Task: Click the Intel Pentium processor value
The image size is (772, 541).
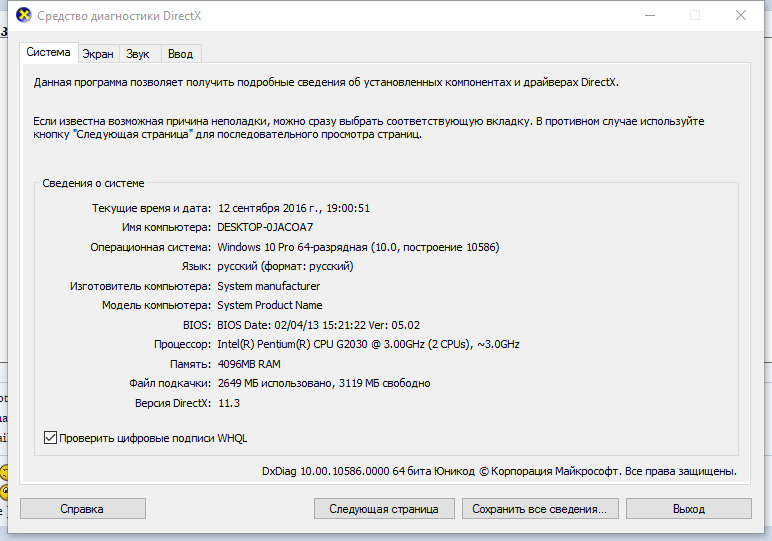Action: pyautogui.click(x=368, y=344)
